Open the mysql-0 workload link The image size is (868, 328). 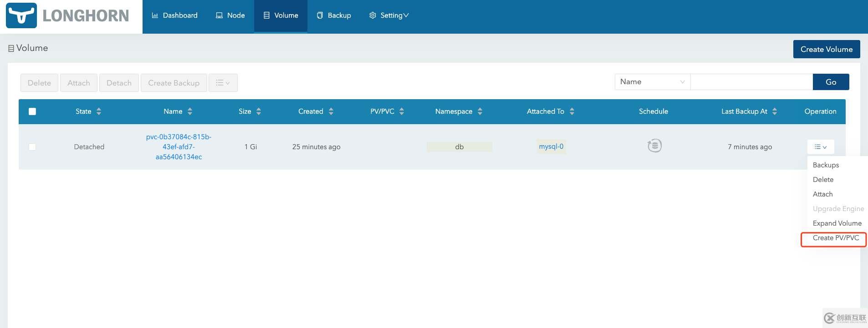pyautogui.click(x=551, y=146)
